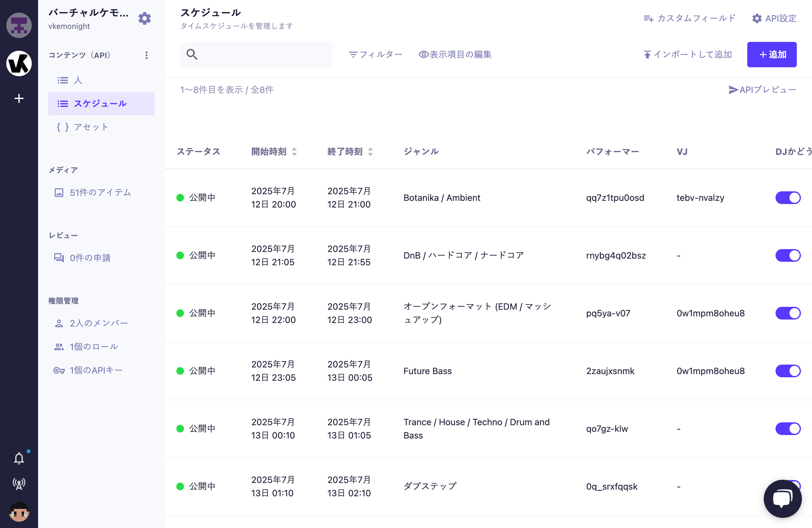The width and height of the screenshot is (812, 528).
Task: Add a new service with the plus icon
Action: click(x=19, y=98)
